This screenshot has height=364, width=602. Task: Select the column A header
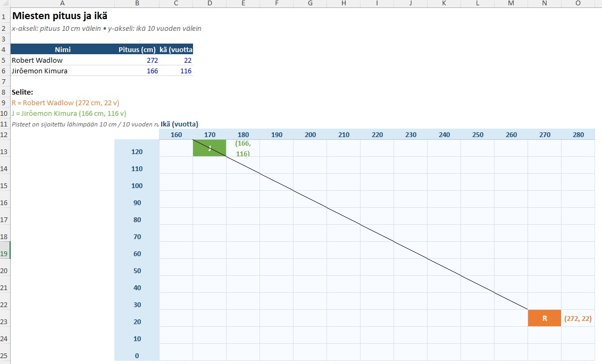[x=62, y=3]
